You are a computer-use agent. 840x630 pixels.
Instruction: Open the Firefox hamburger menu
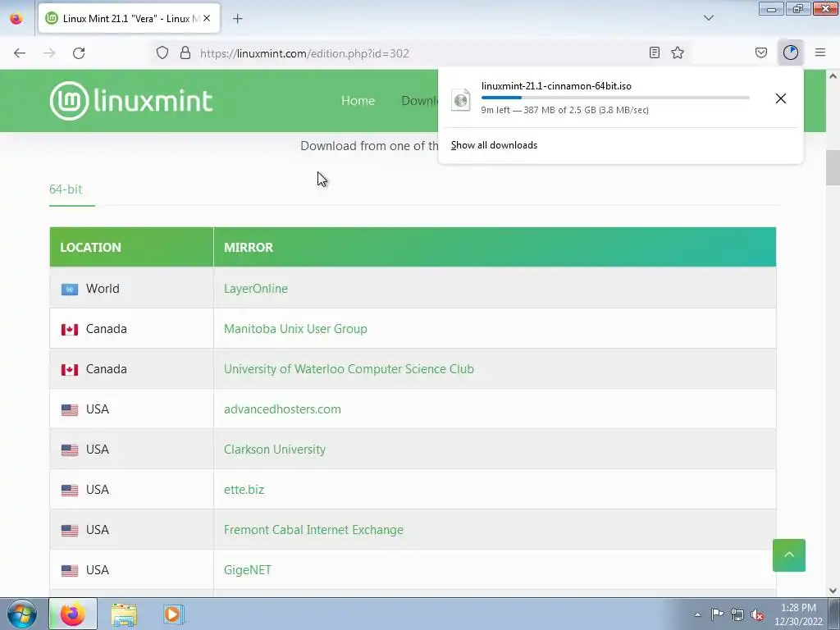pos(820,52)
